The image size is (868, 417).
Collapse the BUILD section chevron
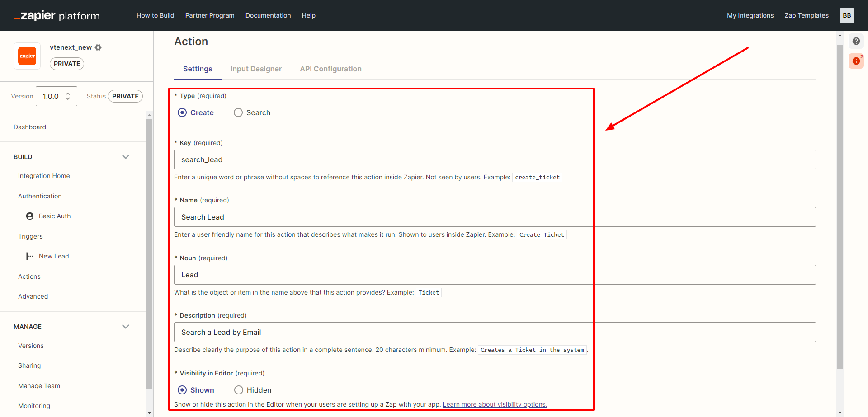(x=126, y=157)
